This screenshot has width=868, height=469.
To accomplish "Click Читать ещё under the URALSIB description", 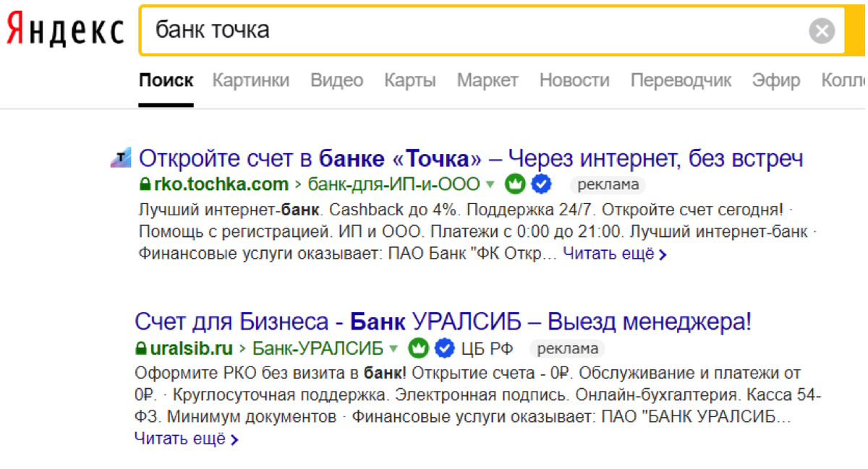I will coord(180,438).
